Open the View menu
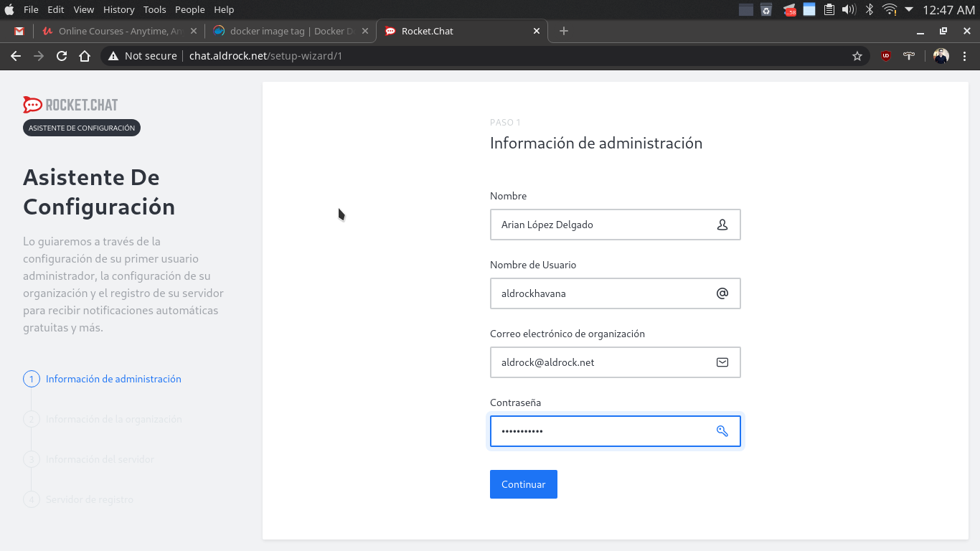 tap(84, 9)
